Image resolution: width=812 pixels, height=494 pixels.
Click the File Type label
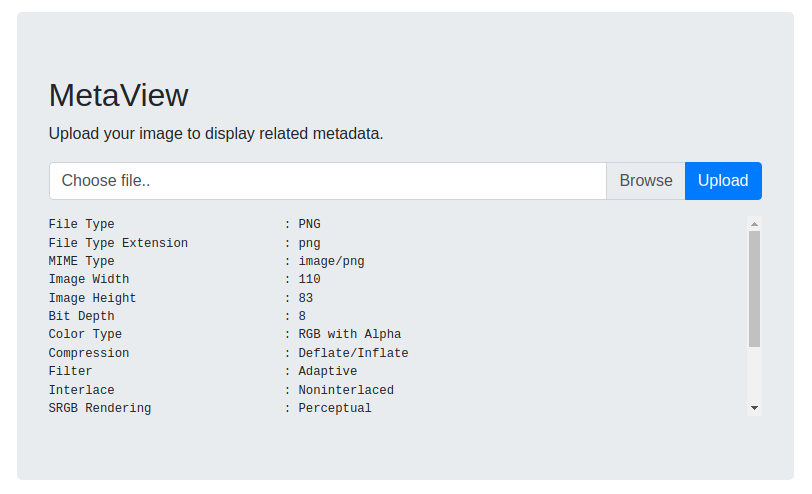pyautogui.click(x=81, y=224)
